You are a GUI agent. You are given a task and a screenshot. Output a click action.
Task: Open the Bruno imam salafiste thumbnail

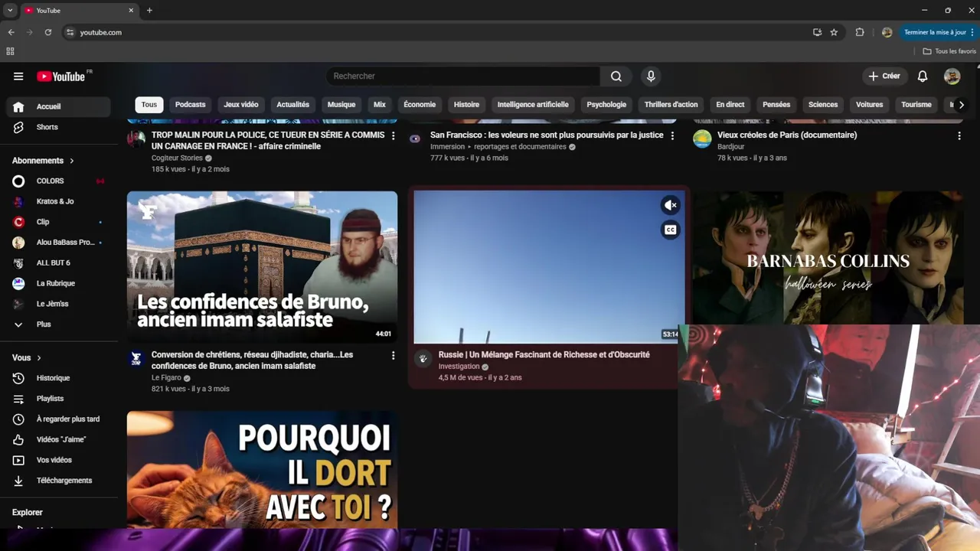tap(262, 267)
